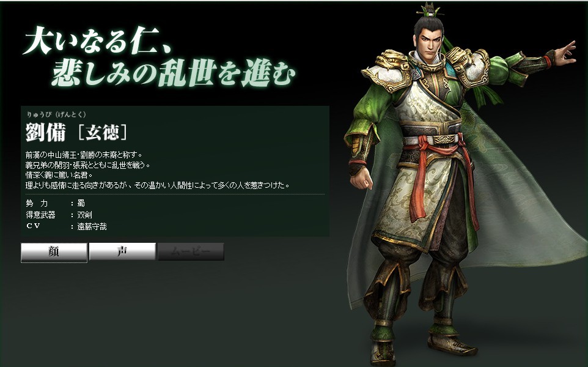Screen dimensions: 588x367
Task: Click the voice actor name 遠藤守哉
Action: (92, 227)
